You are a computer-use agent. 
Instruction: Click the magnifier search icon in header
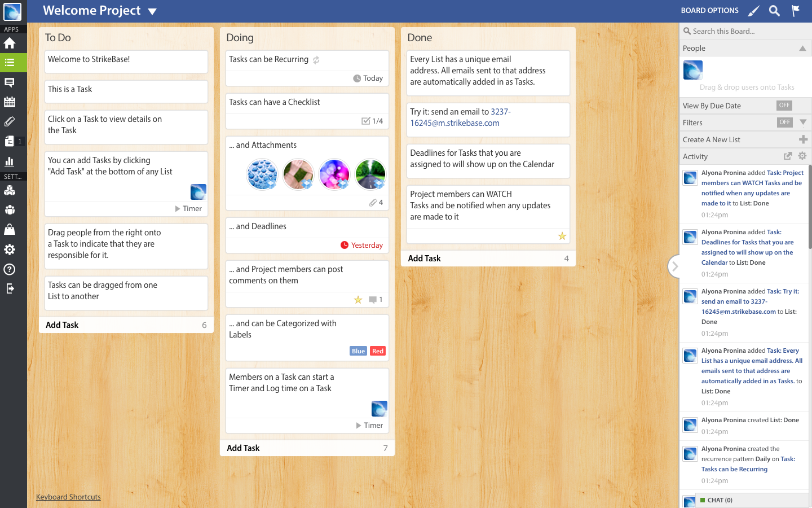tap(775, 11)
